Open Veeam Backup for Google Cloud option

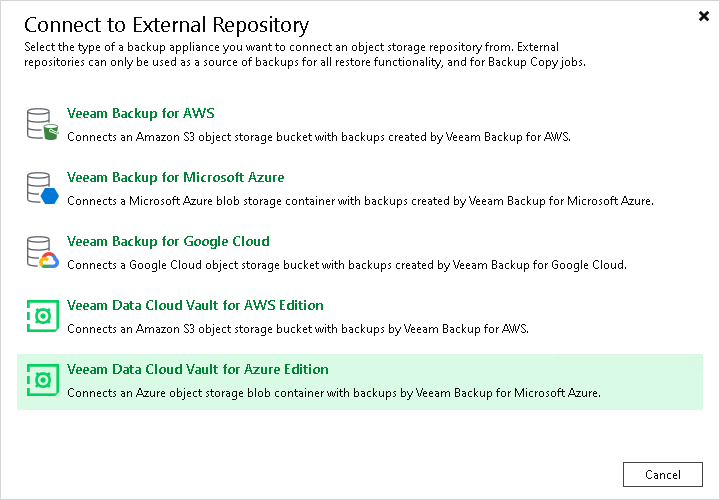click(x=168, y=241)
